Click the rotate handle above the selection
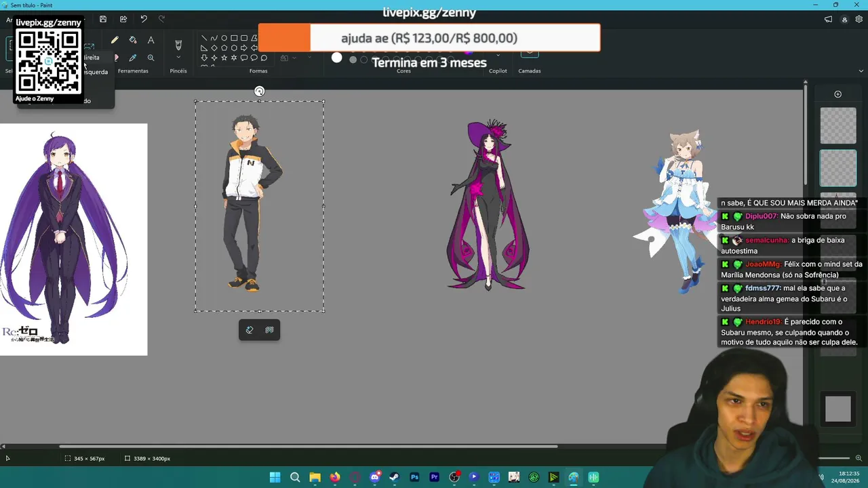Viewport: 868px width, 488px height. tap(259, 91)
